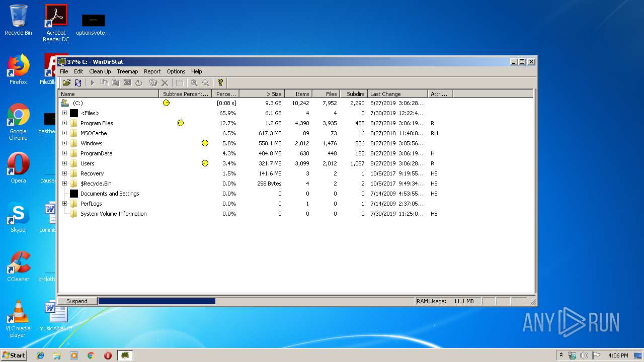Click the Refresh All toolbar icon

[x=78, y=82]
